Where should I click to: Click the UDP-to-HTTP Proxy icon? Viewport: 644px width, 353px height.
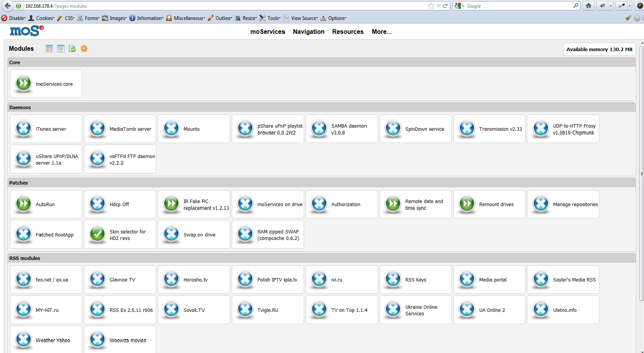(x=541, y=128)
